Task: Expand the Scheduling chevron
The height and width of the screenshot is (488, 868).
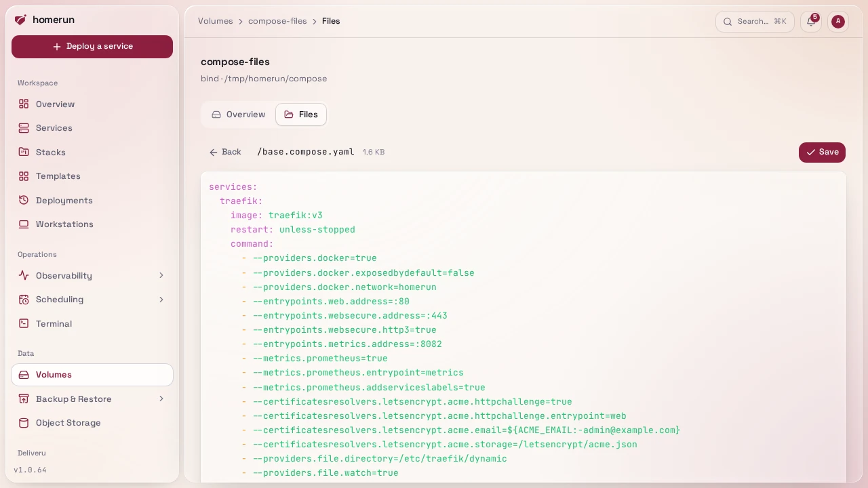Action: pos(161,300)
